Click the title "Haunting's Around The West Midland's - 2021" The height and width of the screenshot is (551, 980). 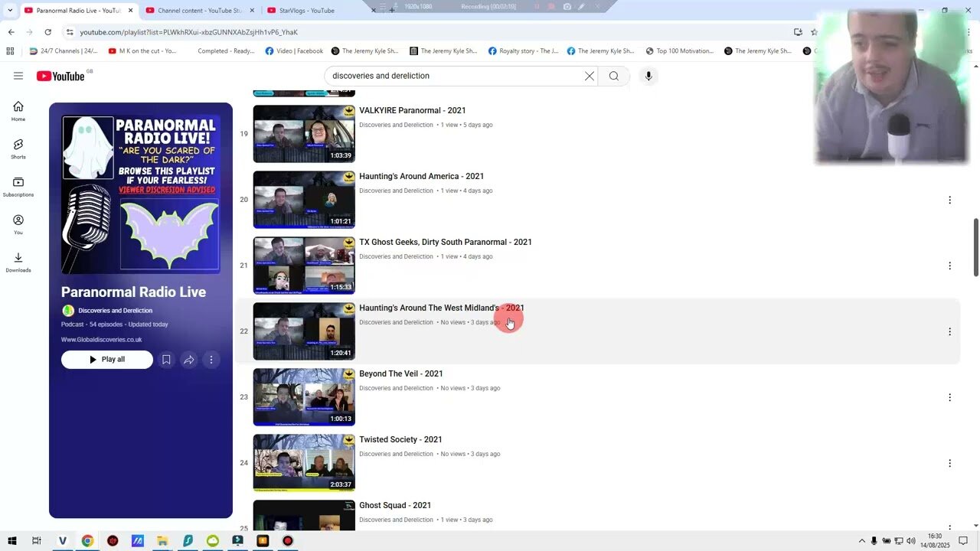pos(442,308)
